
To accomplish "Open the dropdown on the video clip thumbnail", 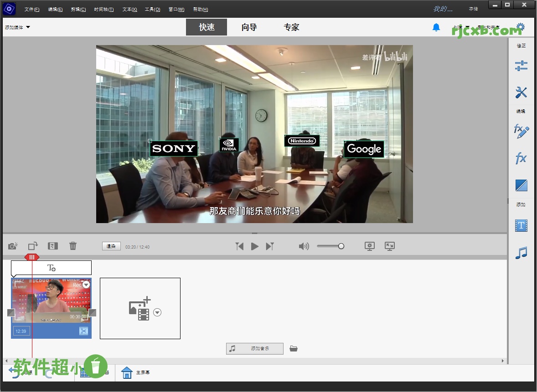I will tap(86, 285).
